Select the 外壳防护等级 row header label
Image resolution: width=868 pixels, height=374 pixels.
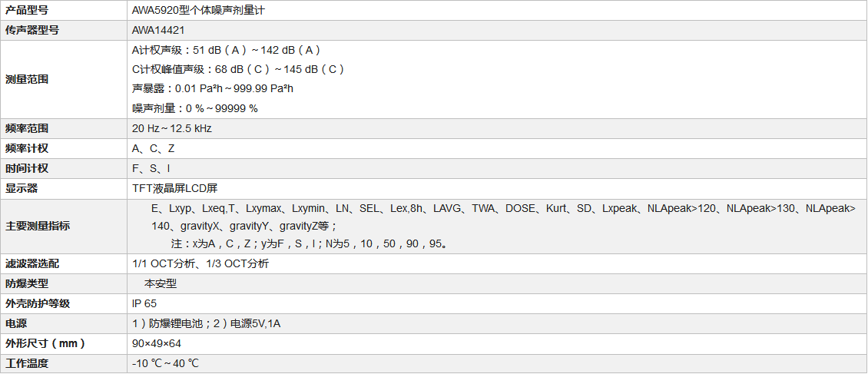38,303
